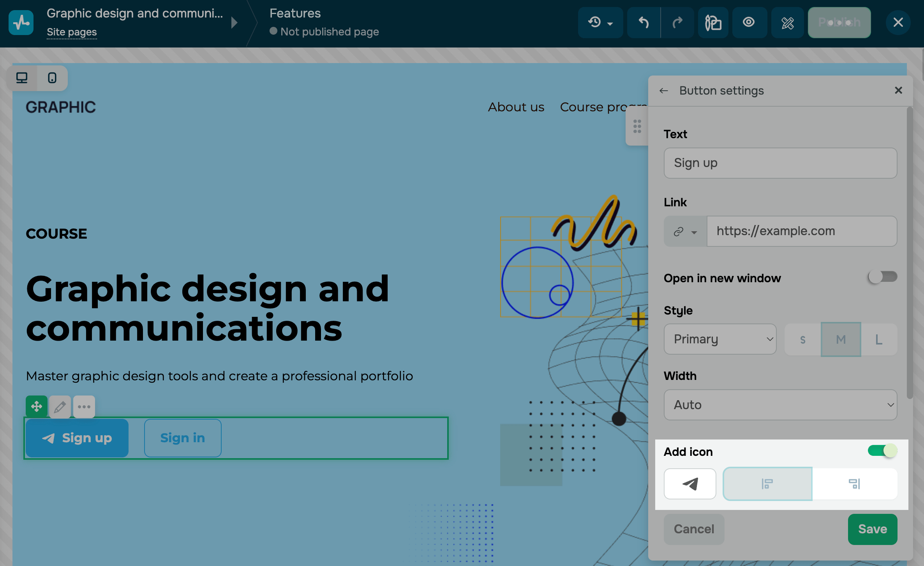
Task: Open the Site pages link
Action: (72, 32)
